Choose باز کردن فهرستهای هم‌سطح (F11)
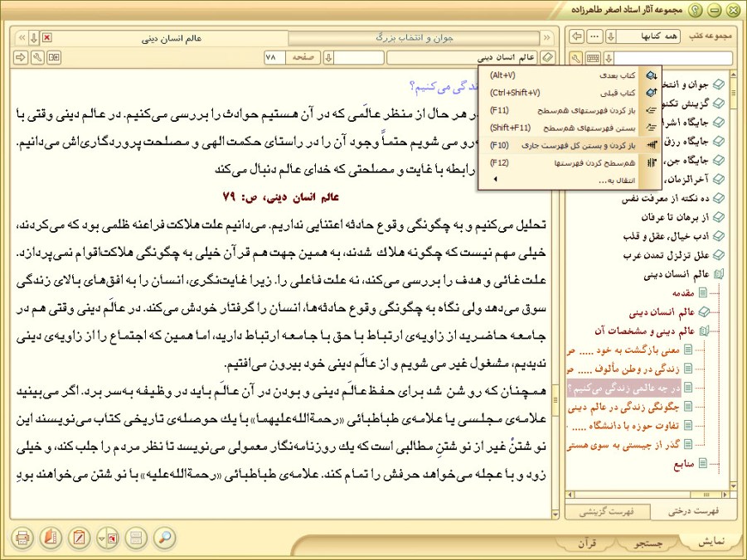The width and height of the screenshot is (747, 560). [x=570, y=110]
